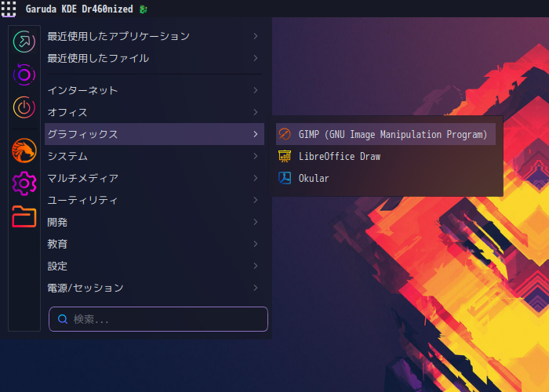Open the インターネット category

(x=155, y=90)
